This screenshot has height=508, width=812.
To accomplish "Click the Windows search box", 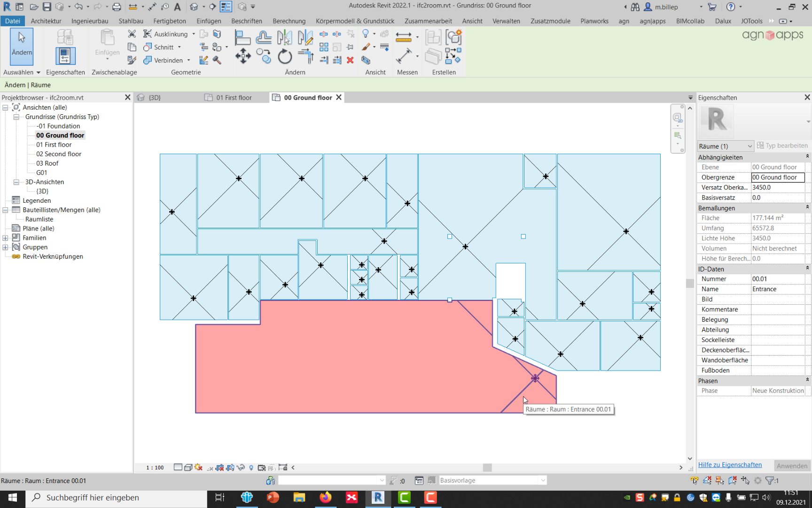I will coord(117,498).
